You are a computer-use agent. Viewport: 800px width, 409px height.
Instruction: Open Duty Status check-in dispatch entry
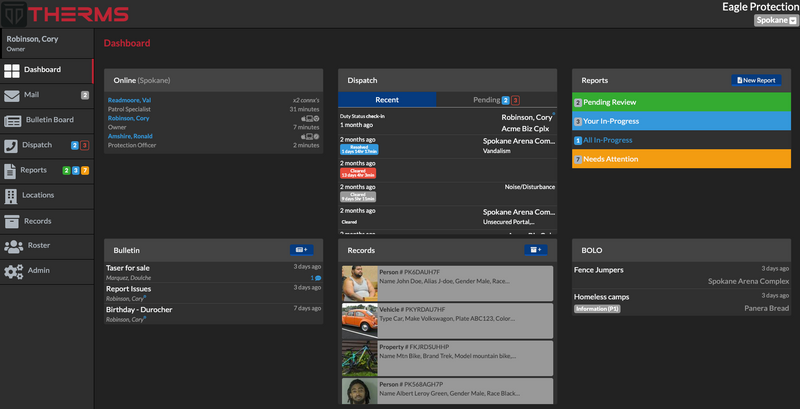(447, 122)
